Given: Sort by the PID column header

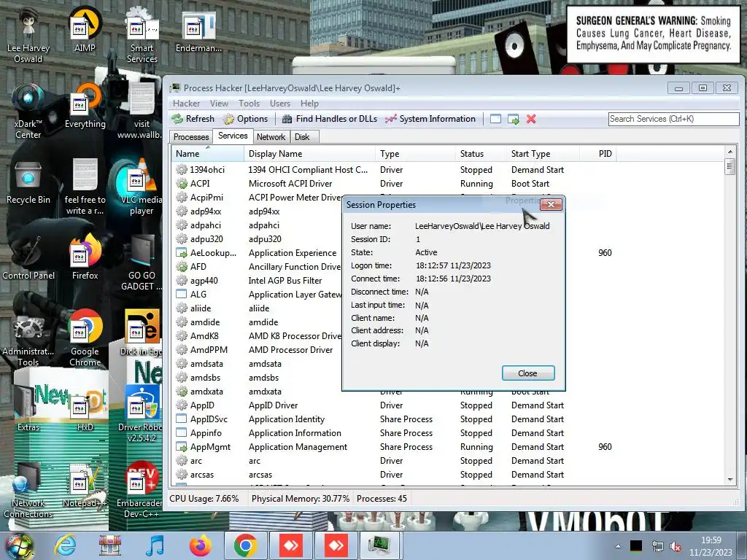Looking at the screenshot, I should point(598,154).
